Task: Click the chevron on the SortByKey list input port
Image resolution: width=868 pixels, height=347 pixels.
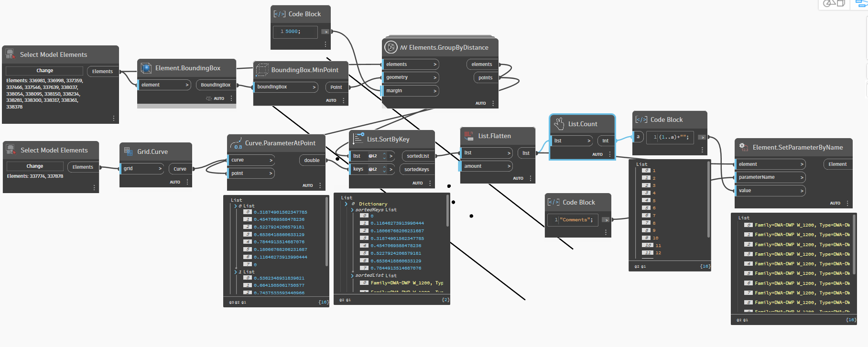Action: pyautogui.click(x=391, y=156)
